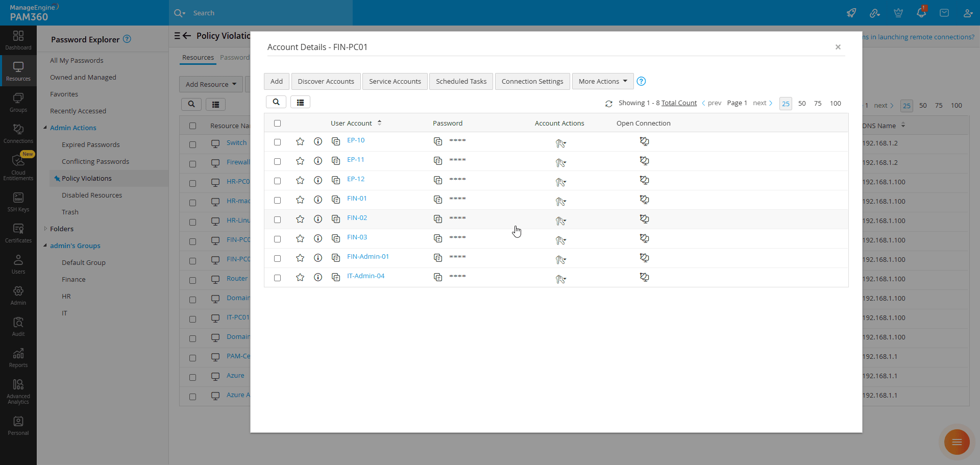The height and width of the screenshot is (465, 980).
Task: Star the EP-10 account as favorite
Action: pos(300,141)
